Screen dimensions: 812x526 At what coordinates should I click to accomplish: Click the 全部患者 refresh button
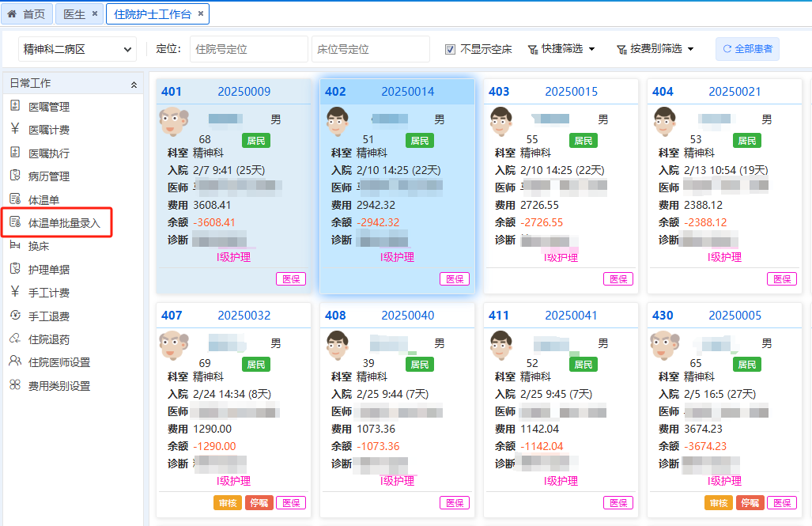pyautogui.click(x=747, y=49)
